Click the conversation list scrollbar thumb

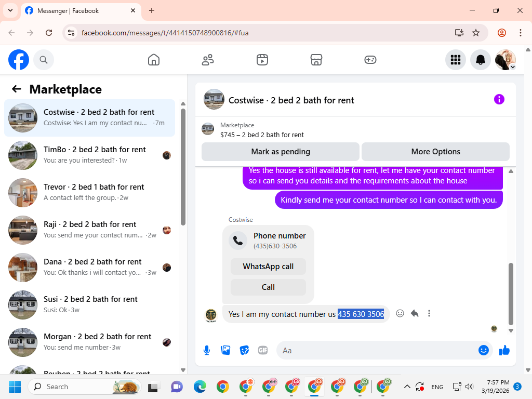[183, 167]
